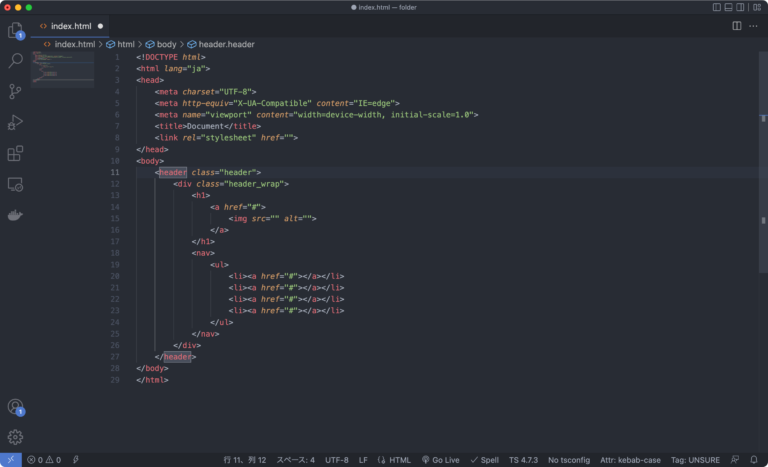This screenshot has width=768, height=467.
Task: Click Attr: kebab-case in status bar
Action: pos(630,460)
